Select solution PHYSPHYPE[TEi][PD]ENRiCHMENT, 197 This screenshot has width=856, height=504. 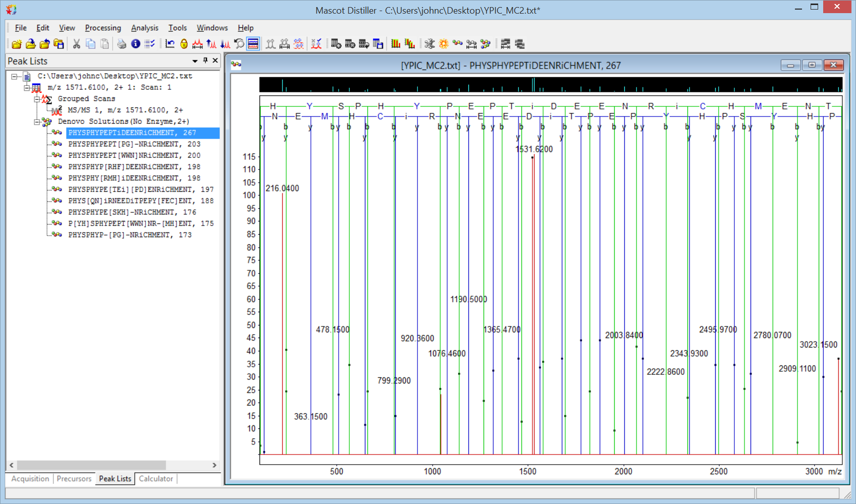141,190
